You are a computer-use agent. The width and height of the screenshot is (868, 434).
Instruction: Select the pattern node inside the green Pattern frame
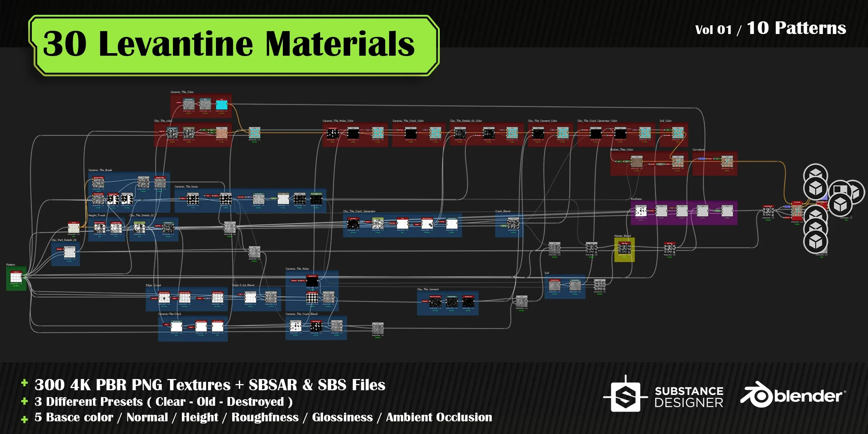click(x=16, y=277)
